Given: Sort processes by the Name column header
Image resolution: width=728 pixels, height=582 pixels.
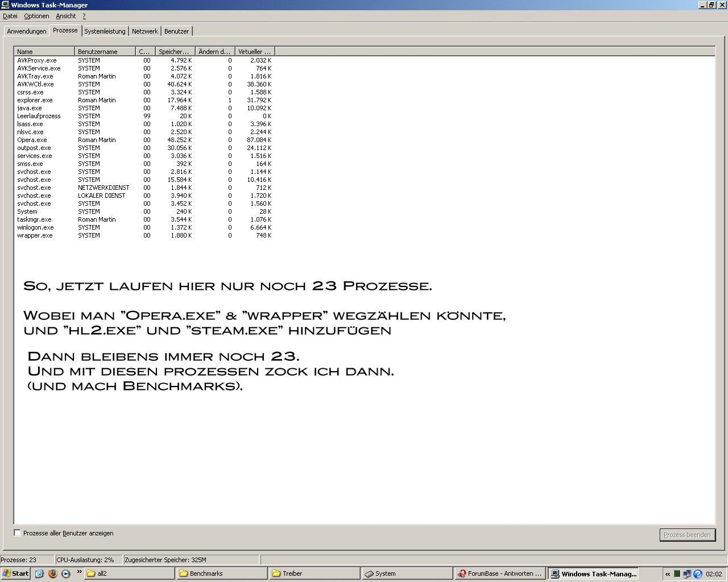Looking at the screenshot, I should (44, 52).
